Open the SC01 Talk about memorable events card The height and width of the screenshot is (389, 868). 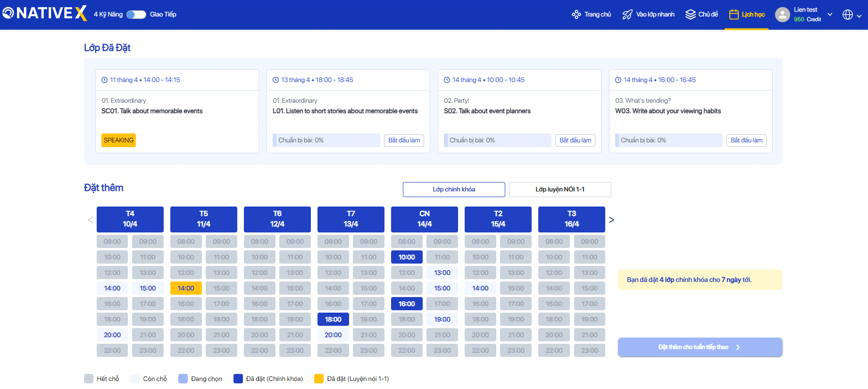(x=177, y=111)
